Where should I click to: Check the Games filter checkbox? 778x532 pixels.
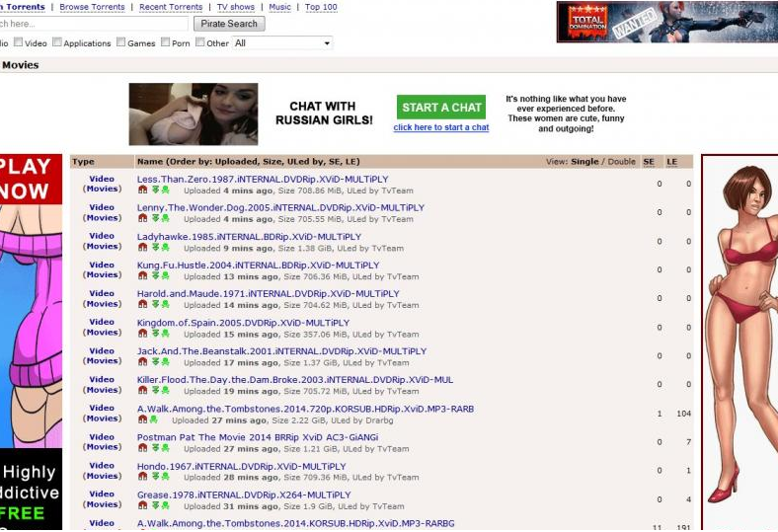pyautogui.click(x=120, y=42)
